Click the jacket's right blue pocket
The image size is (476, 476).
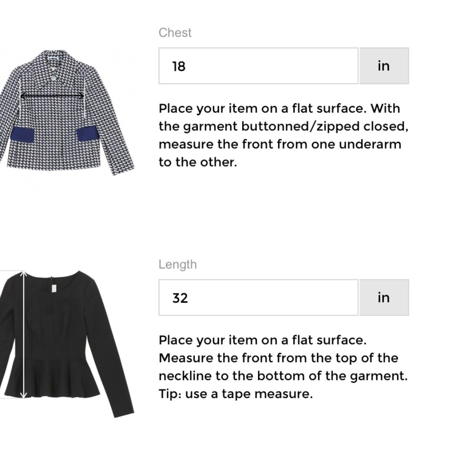tap(87, 133)
